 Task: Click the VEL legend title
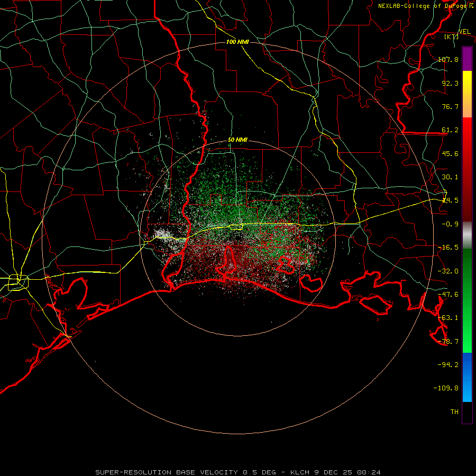[x=464, y=32]
